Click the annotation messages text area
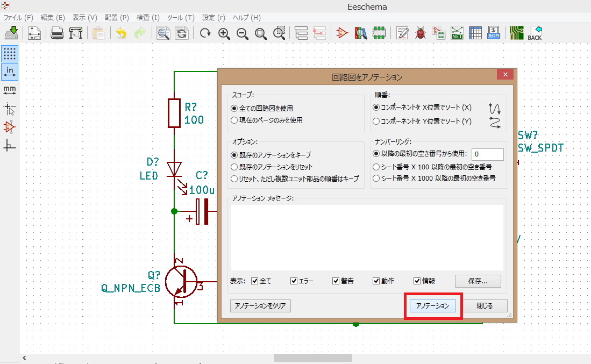591x364 pixels. pos(367,238)
